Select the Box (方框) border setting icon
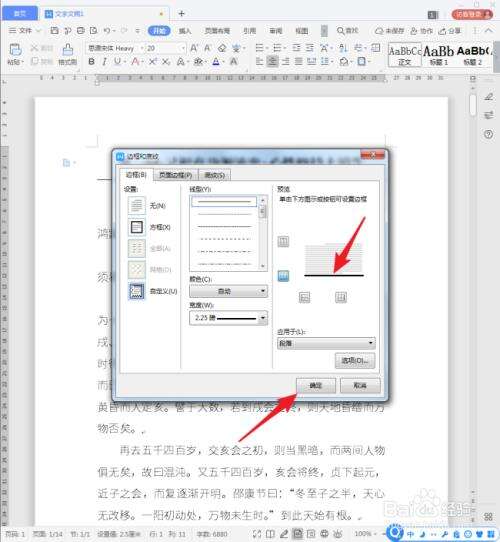This screenshot has width=500, height=542. 137,227
